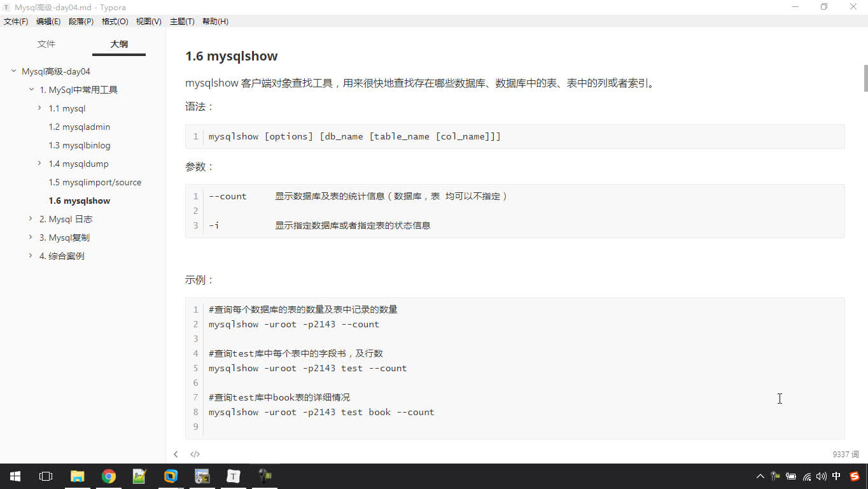
Task: Open the green notepad taskbar app
Action: tap(140, 476)
